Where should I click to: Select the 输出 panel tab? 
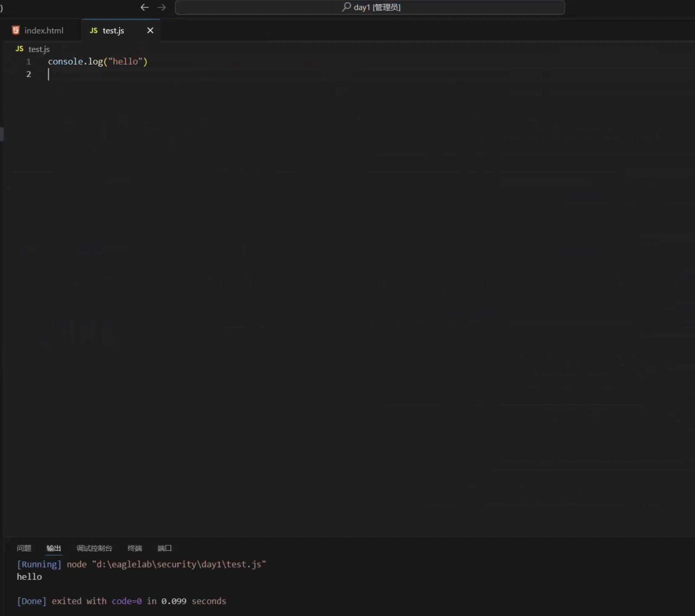coord(54,548)
